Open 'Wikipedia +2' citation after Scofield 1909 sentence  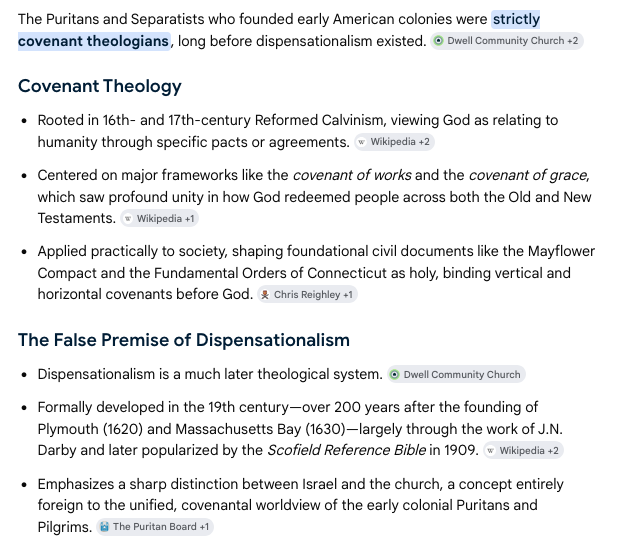(x=523, y=450)
